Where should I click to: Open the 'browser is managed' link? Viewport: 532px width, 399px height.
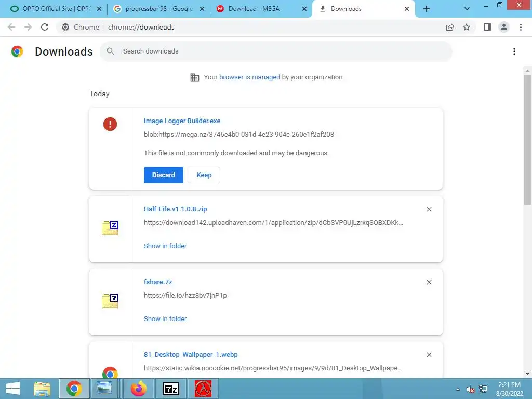249,77
